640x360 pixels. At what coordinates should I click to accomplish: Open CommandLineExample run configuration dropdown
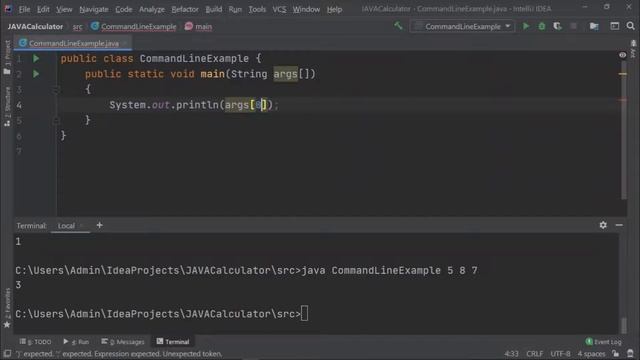click(462, 27)
